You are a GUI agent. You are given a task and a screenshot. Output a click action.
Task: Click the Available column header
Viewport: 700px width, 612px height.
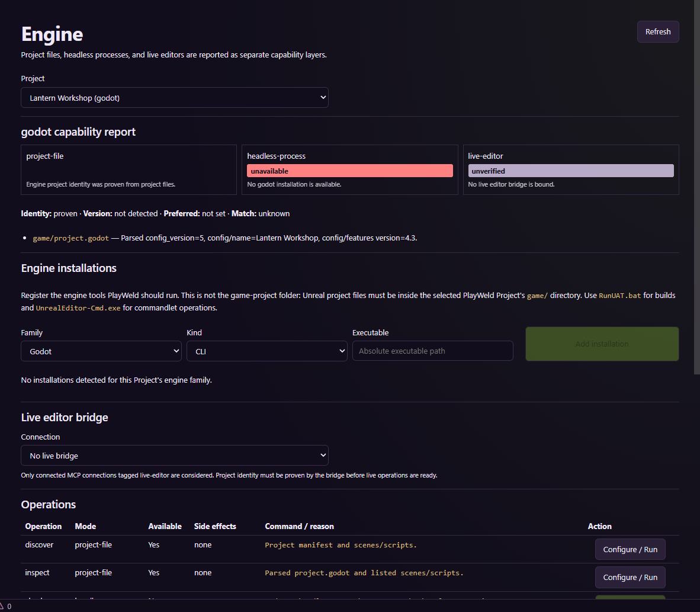tap(165, 526)
